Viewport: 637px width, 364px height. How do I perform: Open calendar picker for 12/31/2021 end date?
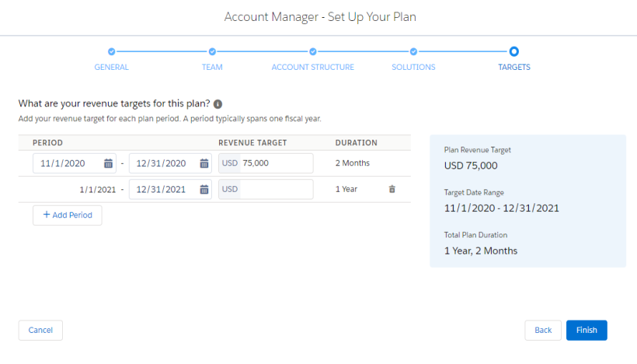pyautogui.click(x=204, y=189)
